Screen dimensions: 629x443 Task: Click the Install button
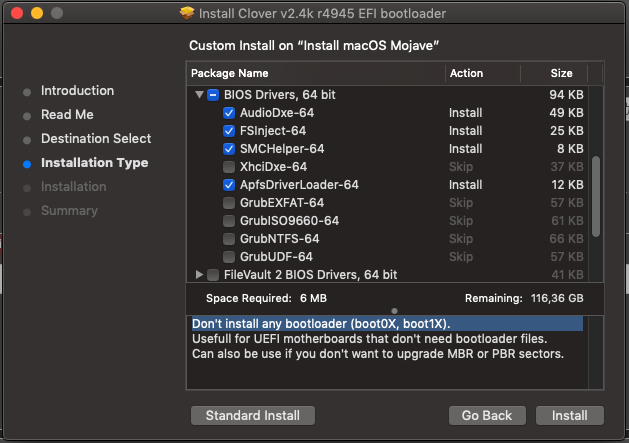coord(570,415)
